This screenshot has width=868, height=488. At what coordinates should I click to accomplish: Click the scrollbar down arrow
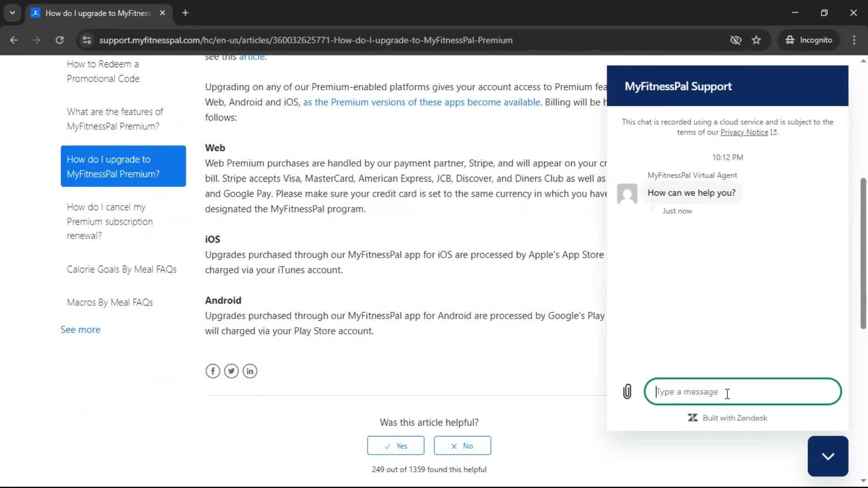point(863,480)
